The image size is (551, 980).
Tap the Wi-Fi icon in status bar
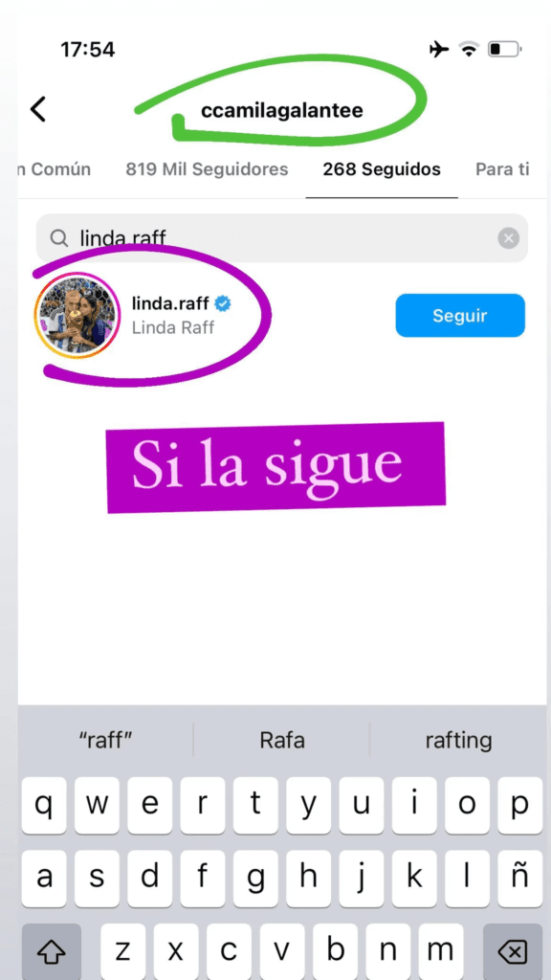468,50
